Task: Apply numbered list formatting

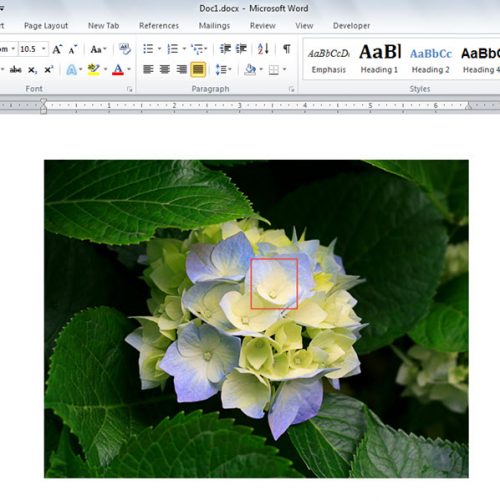Action: (x=172, y=49)
